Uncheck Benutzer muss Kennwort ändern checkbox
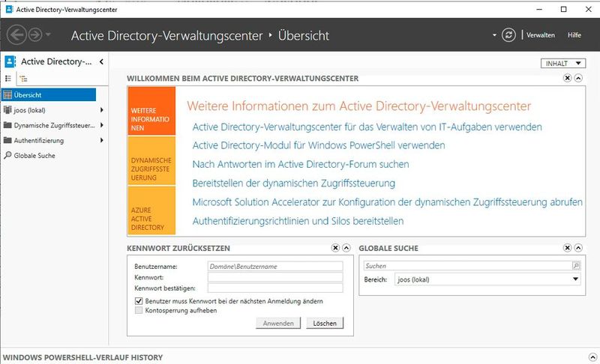Viewport: 600px width, 364px height. tap(139, 301)
